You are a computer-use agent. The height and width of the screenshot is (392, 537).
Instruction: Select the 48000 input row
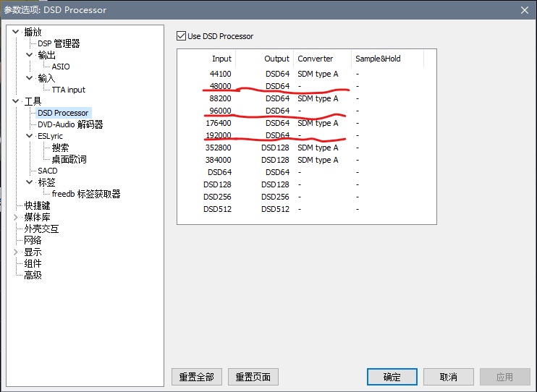click(x=219, y=86)
